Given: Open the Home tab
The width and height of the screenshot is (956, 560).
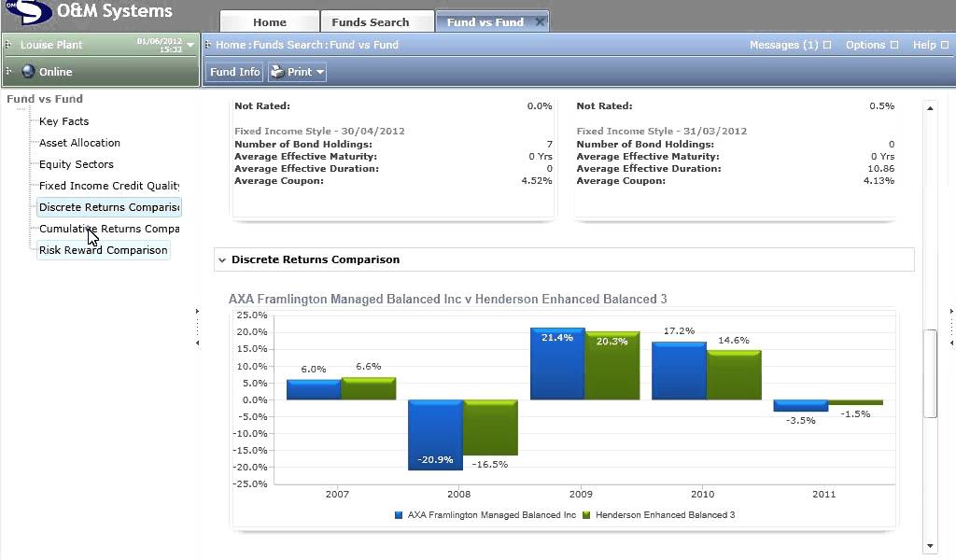Looking at the screenshot, I should [x=270, y=21].
